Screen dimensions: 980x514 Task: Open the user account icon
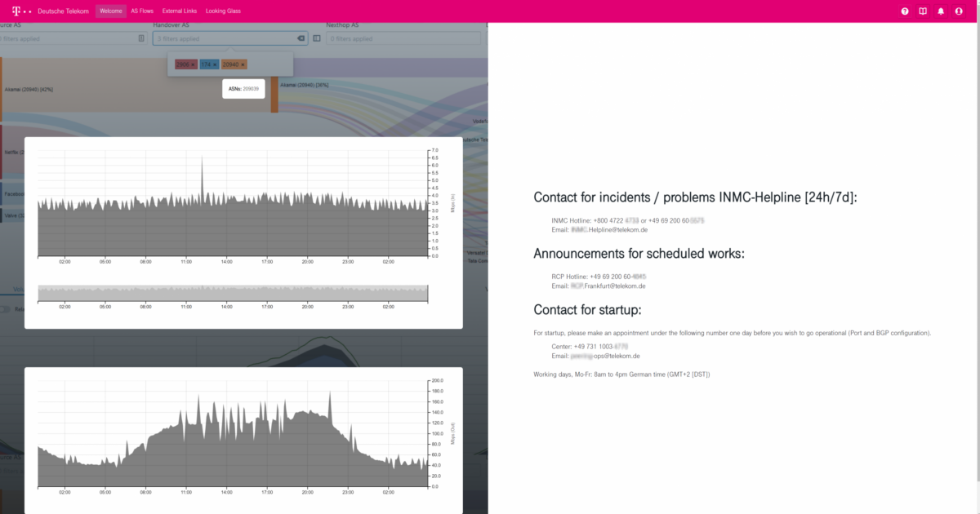[x=959, y=11]
